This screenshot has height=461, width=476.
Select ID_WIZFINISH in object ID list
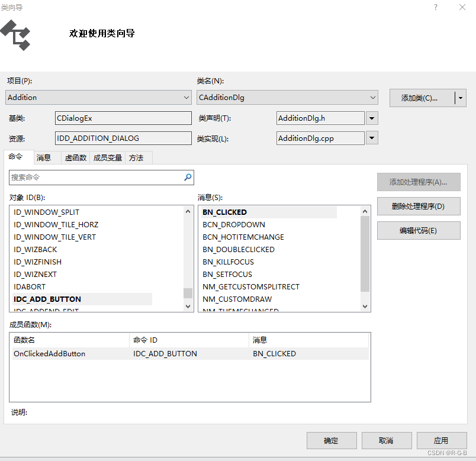tap(38, 262)
